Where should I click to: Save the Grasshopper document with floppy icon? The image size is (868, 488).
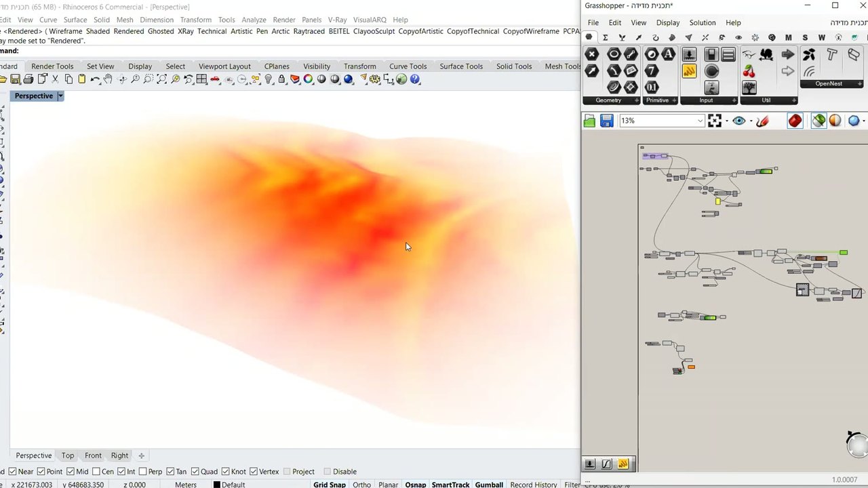point(607,121)
